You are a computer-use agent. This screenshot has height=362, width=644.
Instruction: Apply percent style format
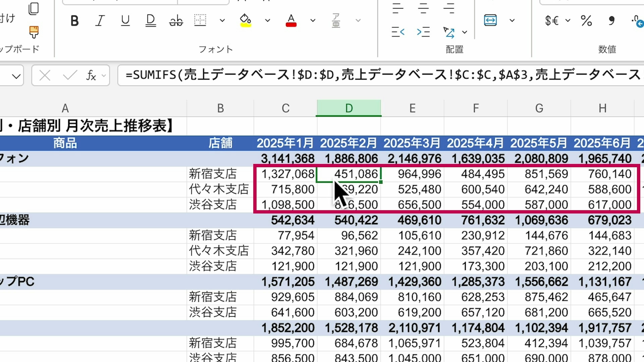[586, 20]
